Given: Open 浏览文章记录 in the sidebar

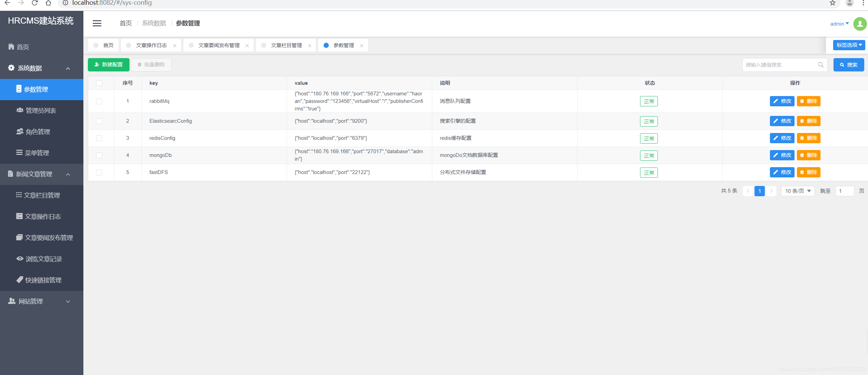Looking at the screenshot, I should click(42, 259).
